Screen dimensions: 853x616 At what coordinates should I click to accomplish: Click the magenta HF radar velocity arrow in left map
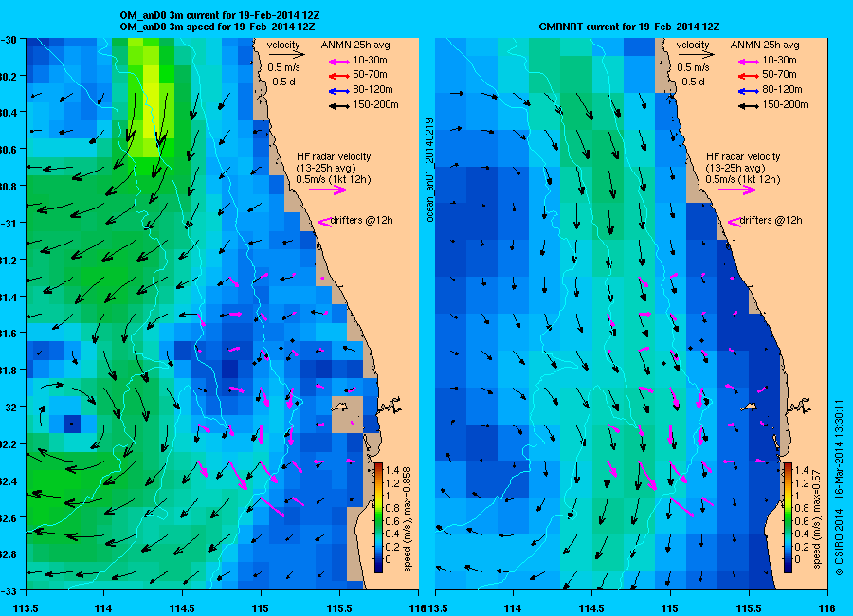tap(328, 190)
